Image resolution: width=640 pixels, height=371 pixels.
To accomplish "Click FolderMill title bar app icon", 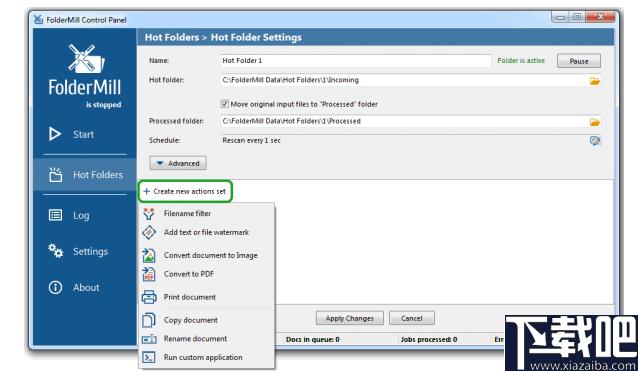I will [38, 19].
